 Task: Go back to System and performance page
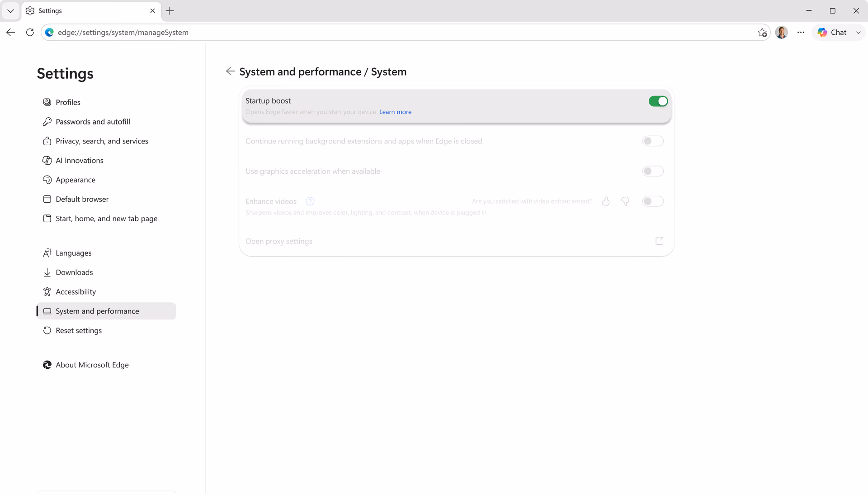[x=230, y=71]
